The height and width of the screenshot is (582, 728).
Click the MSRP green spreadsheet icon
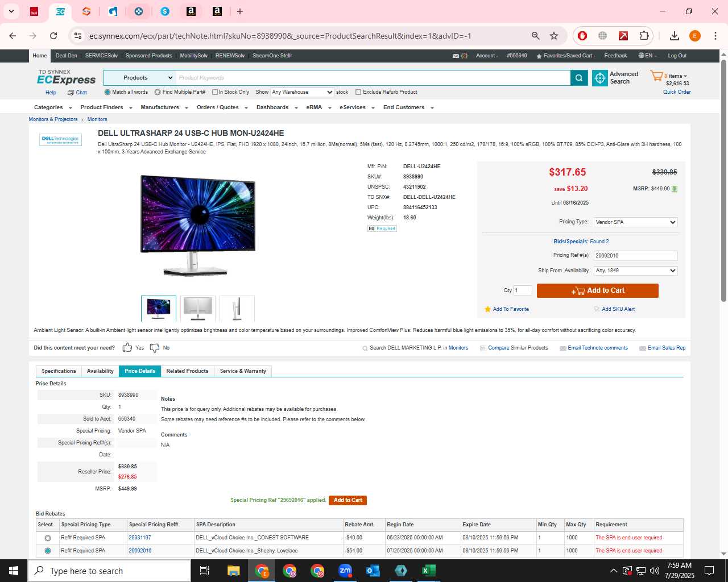point(675,189)
